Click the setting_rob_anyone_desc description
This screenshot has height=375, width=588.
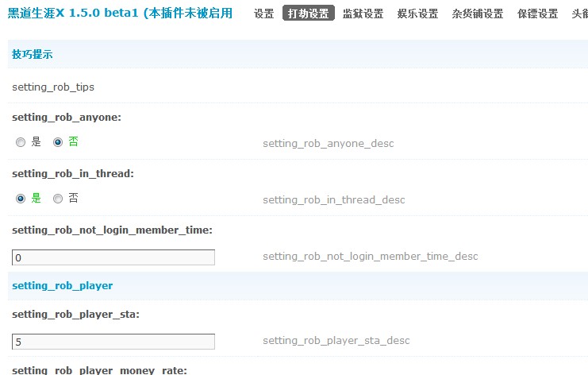(x=329, y=143)
